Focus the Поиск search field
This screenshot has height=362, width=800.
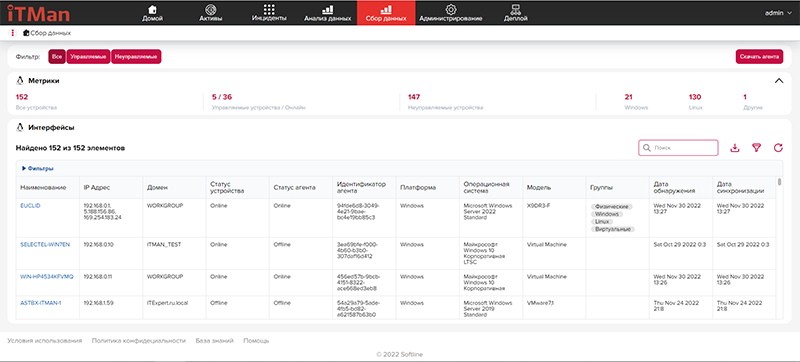(x=678, y=148)
